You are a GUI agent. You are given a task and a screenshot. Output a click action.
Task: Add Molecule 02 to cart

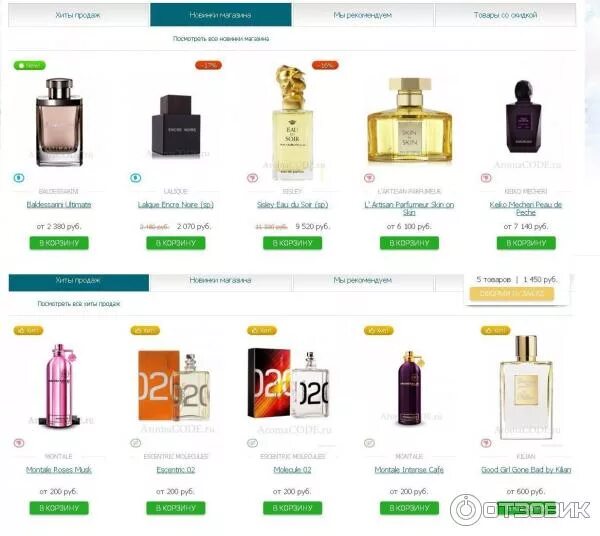point(292,508)
